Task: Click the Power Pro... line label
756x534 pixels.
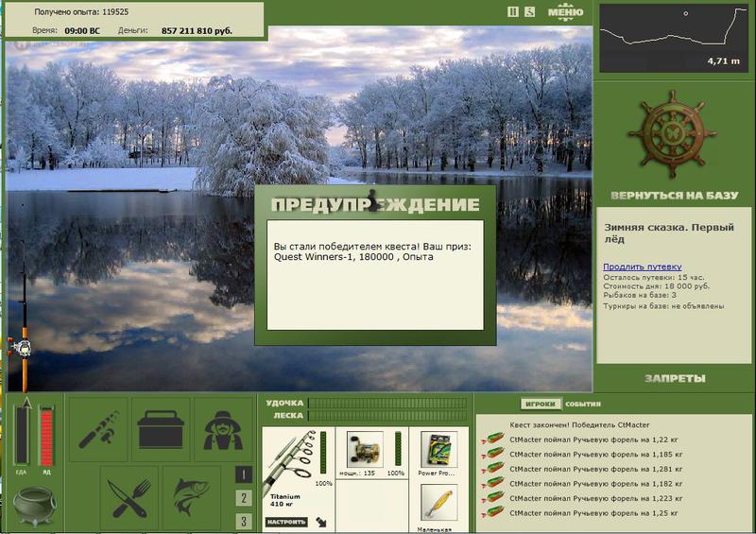Action: click(437, 474)
